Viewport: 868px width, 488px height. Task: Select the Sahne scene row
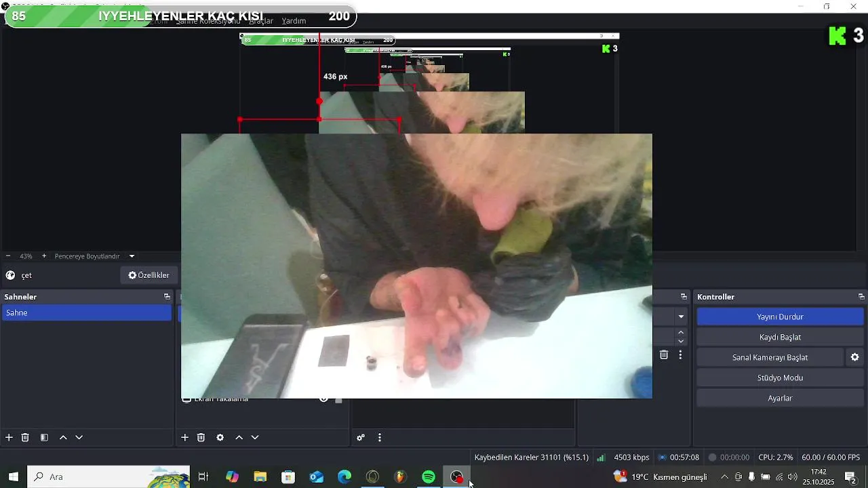[86, 312]
